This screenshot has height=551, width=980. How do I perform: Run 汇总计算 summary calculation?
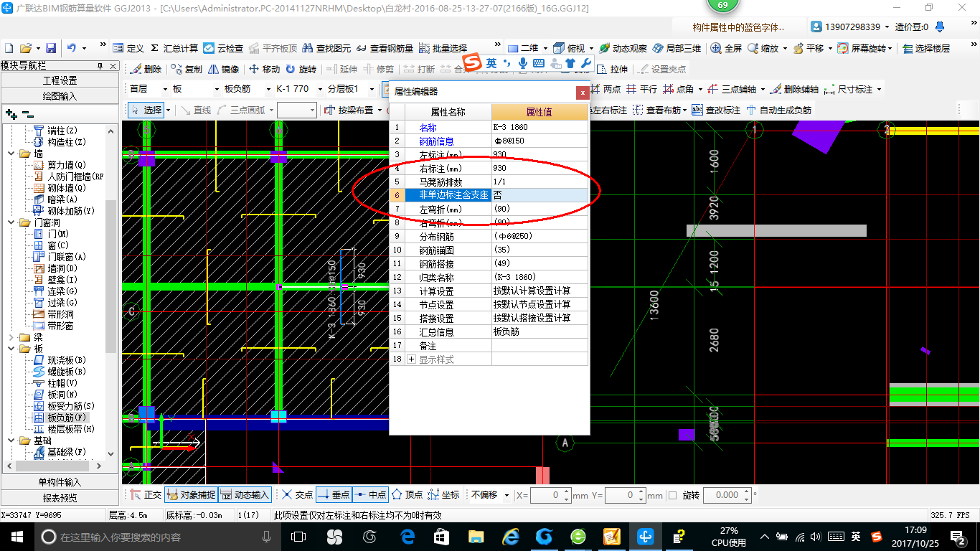174,48
